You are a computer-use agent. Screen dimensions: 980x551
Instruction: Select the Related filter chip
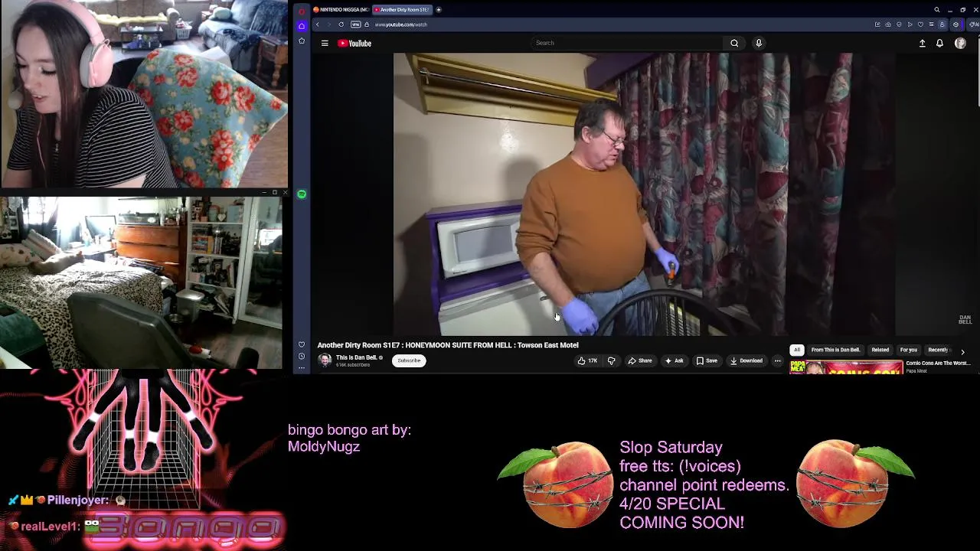coord(880,350)
